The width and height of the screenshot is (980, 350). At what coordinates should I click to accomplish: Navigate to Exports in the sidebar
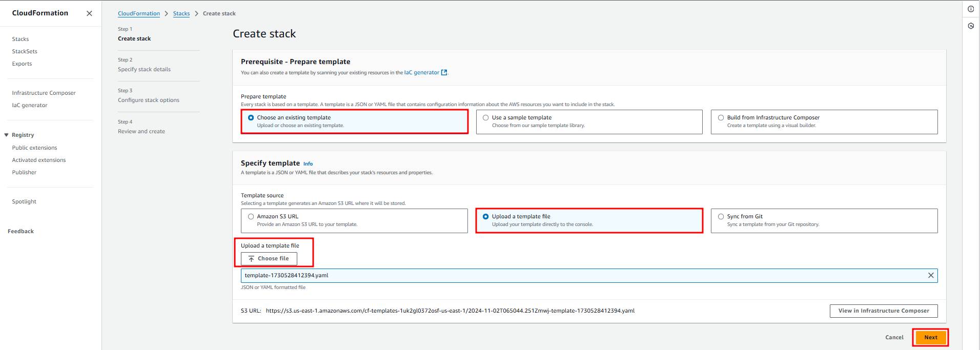point(22,64)
